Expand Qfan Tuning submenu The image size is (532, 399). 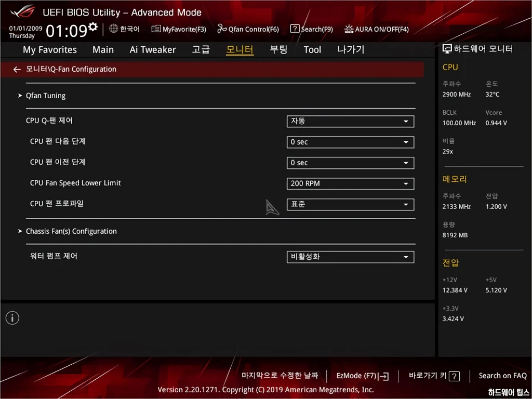46,96
